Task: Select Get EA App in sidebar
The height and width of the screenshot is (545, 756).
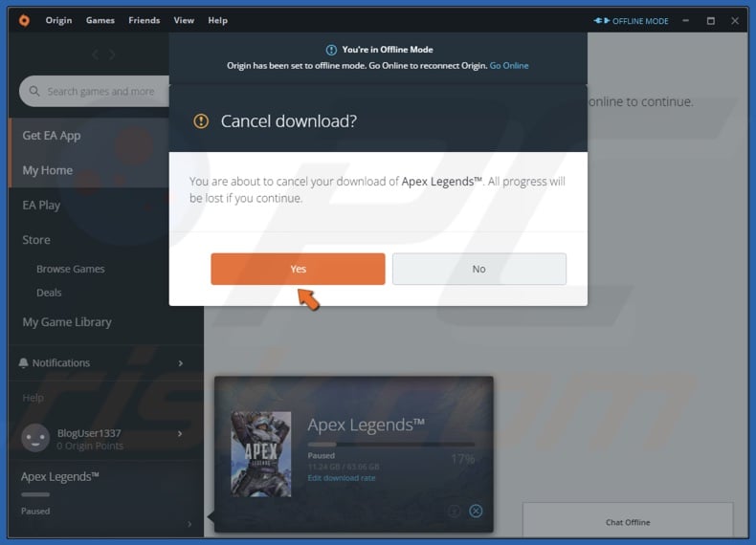Action: point(89,136)
